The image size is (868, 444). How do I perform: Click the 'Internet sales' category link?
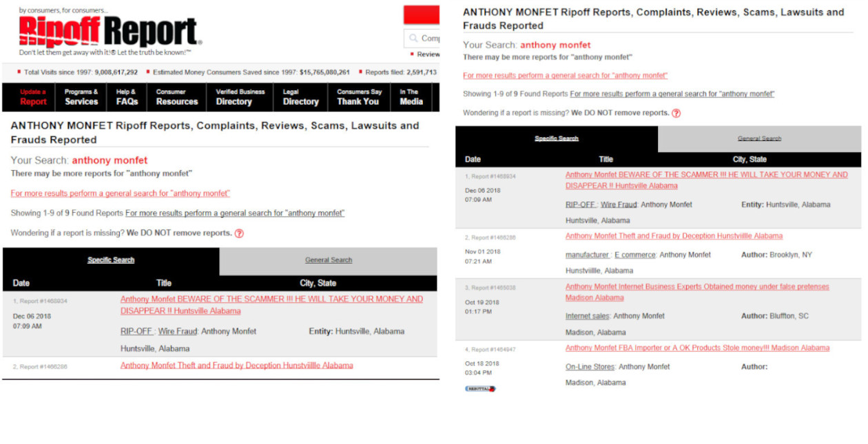tap(587, 317)
